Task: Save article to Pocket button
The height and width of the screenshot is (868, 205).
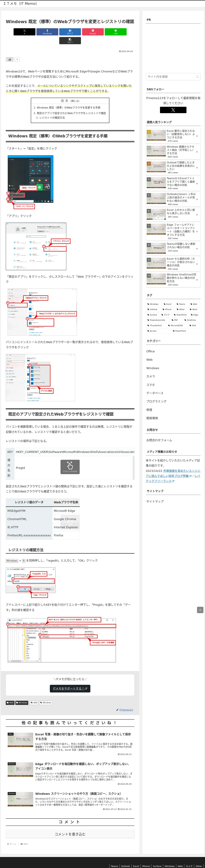Action: tap(93, 32)
